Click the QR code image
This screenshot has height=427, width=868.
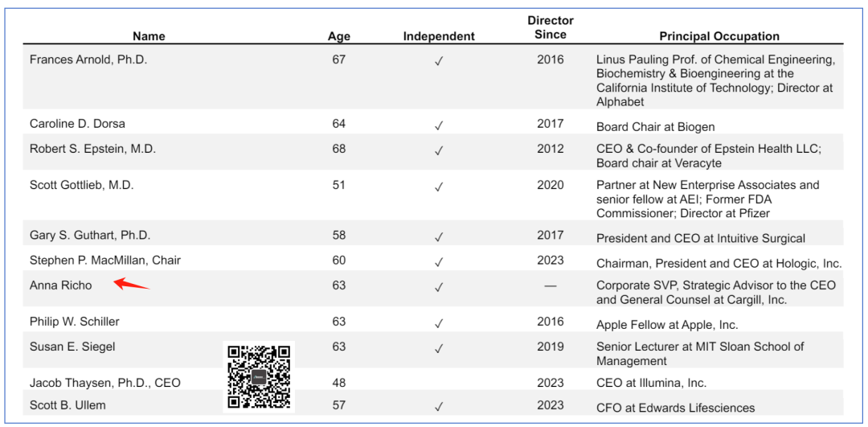click(259, 376)
